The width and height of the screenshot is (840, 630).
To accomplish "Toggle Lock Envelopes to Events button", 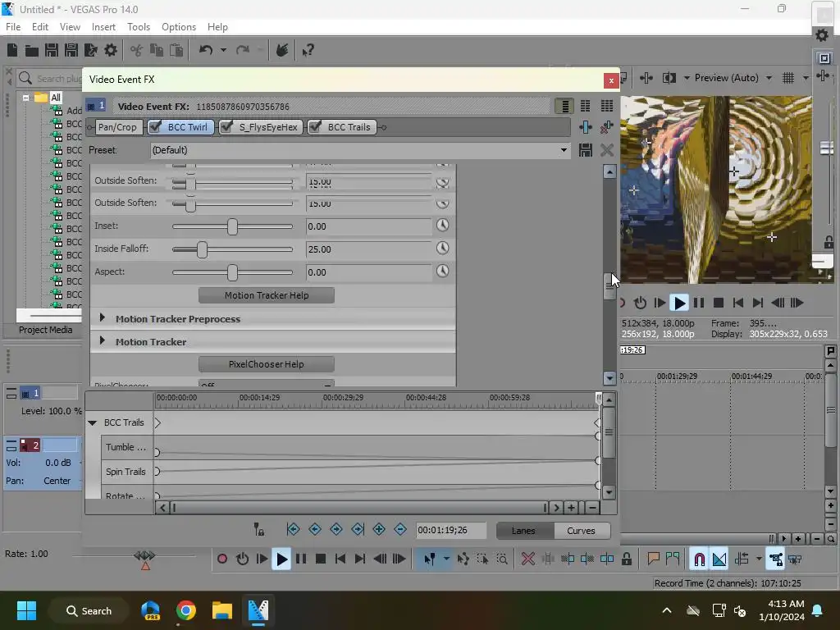I will 775,559.
